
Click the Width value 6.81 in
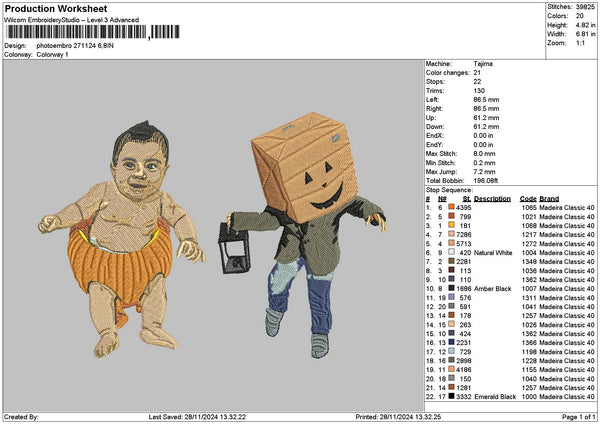(x=585, y=34)
